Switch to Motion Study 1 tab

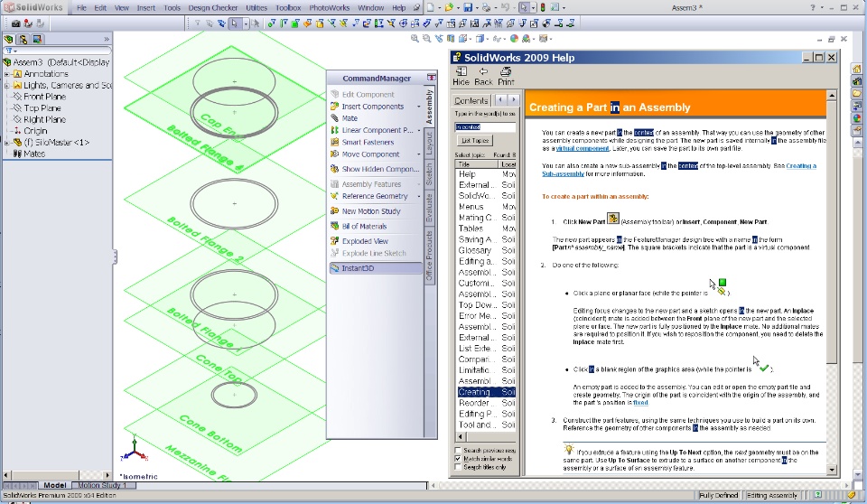[102, 485]
